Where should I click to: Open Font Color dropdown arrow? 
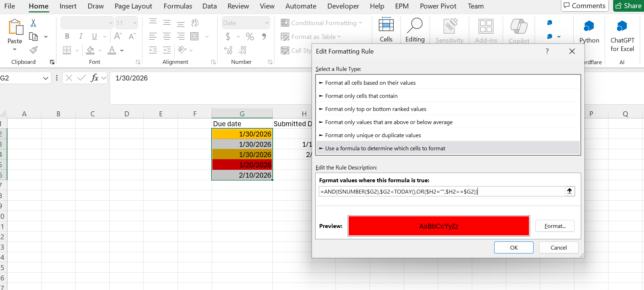point(122,50)
